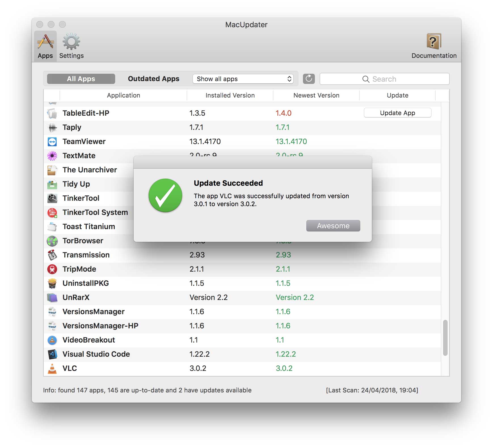Open the Apps toolbar section
Image resolution: width=493 pixels, height=448 pixels.
[x=45, y=46]
